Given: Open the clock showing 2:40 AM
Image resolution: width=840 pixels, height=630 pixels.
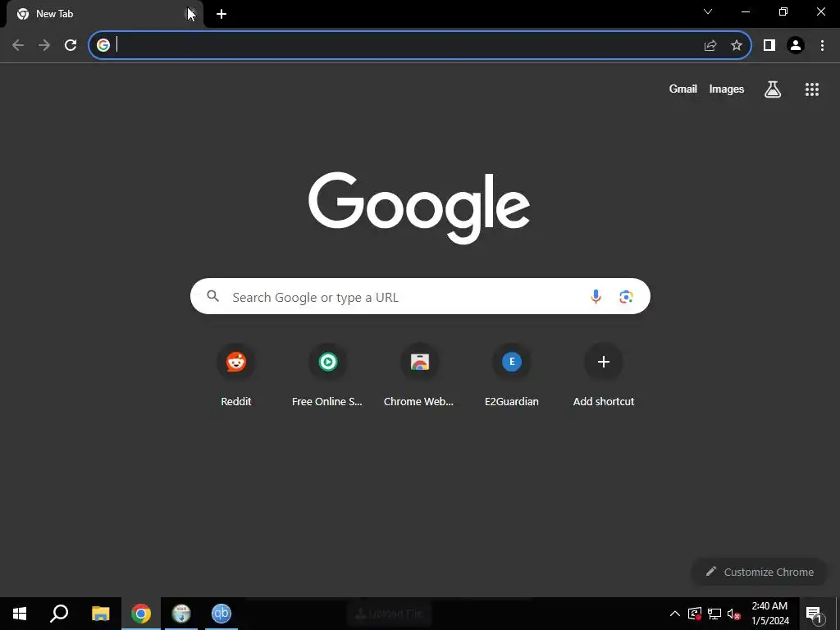Looking at the screenshot, I should point(769,614).
